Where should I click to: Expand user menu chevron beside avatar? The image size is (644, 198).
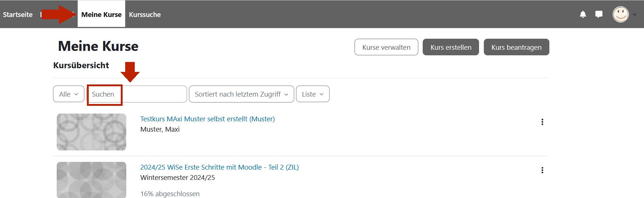(634, 15)
